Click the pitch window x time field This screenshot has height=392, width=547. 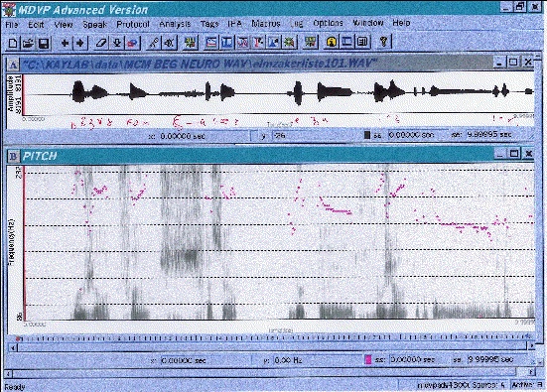coord(205,360)
